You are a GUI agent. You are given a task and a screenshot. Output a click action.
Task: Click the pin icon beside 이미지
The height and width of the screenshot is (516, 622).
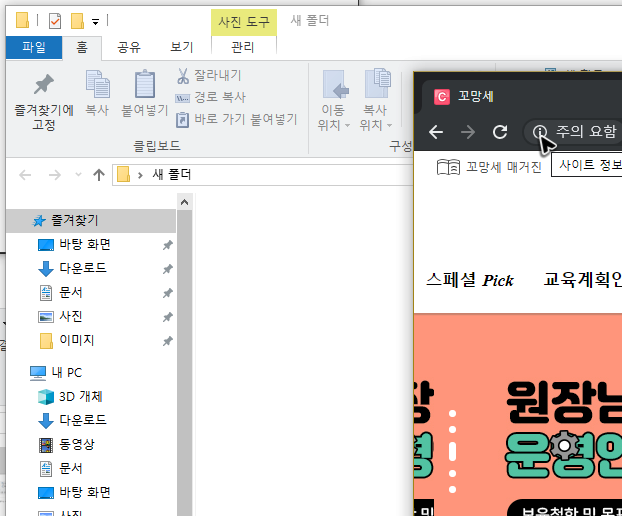click(x=168, y=341)
